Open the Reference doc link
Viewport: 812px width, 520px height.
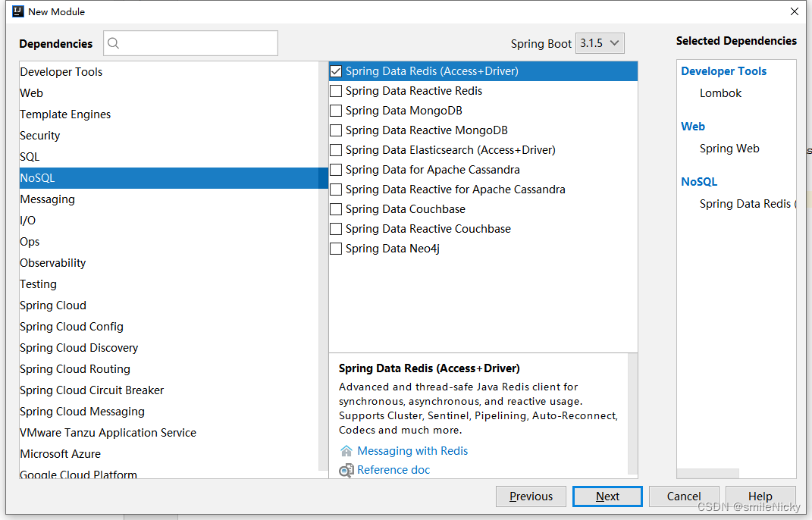coord(393,470)
